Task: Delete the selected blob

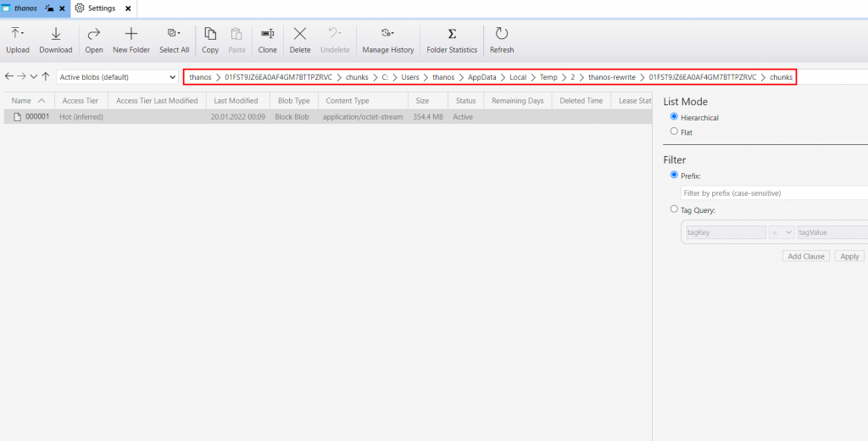Action: pyautogui.click(x=299, y=41)
